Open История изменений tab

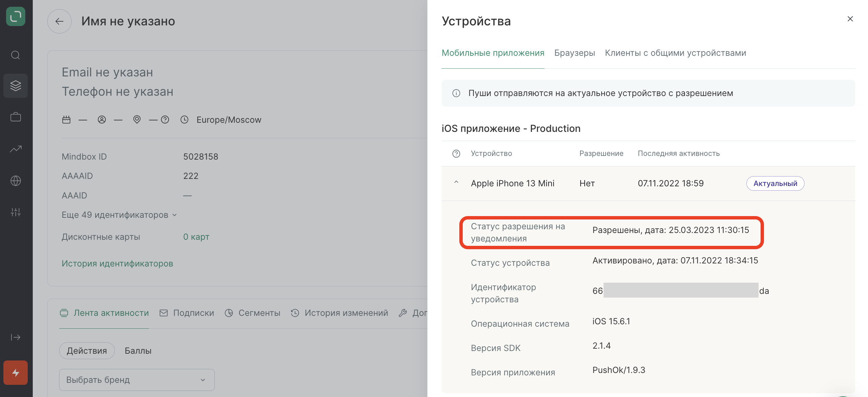[339, 313]
